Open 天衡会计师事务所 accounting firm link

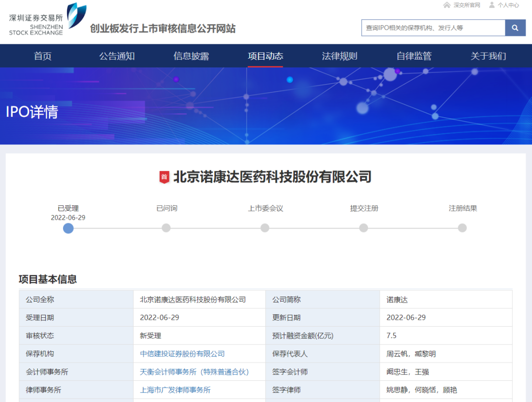click(x=195, y=372)
